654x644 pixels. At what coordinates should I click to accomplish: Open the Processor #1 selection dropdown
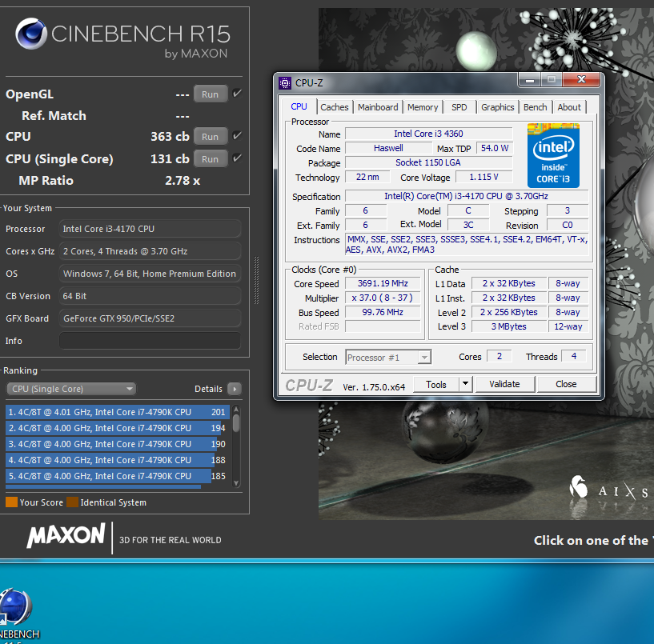click(388, 358)
